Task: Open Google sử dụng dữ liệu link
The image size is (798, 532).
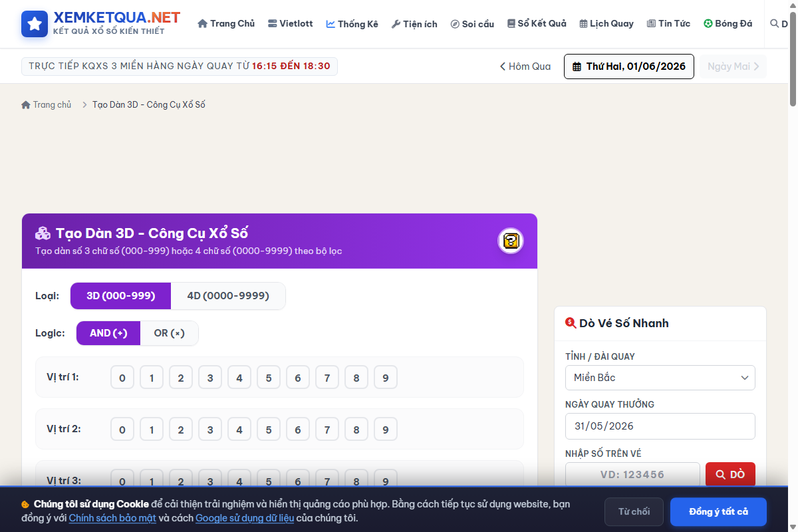Action: 245,518
